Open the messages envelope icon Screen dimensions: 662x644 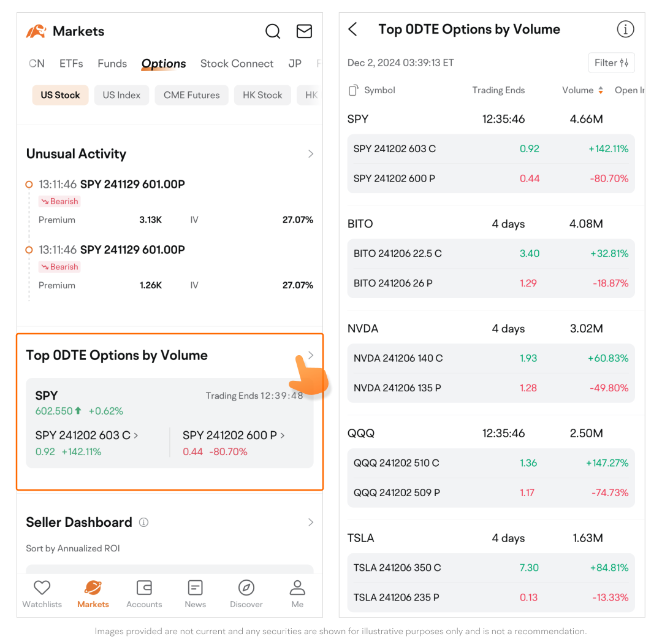pos(304,31)
